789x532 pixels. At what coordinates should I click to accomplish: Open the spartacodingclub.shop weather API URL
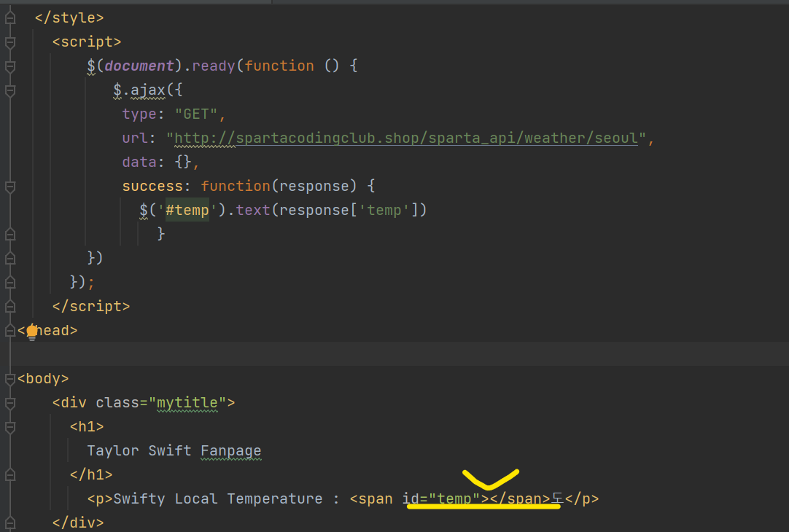(406, 138)
